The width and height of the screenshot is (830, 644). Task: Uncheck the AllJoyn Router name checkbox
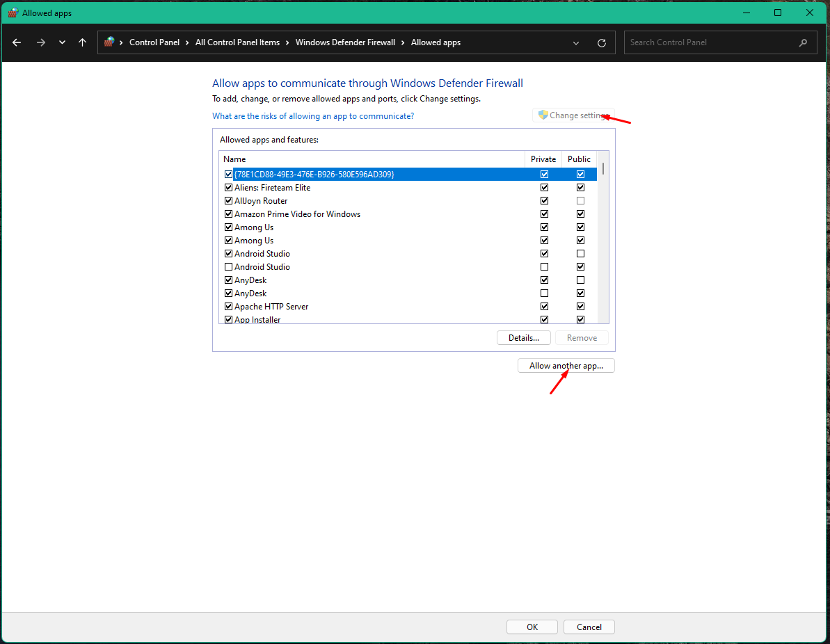[x=228, y=200]
